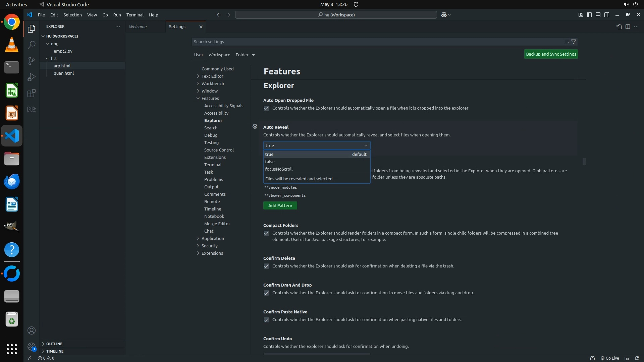Open Source Control view icon

click(x=31, y=61)
